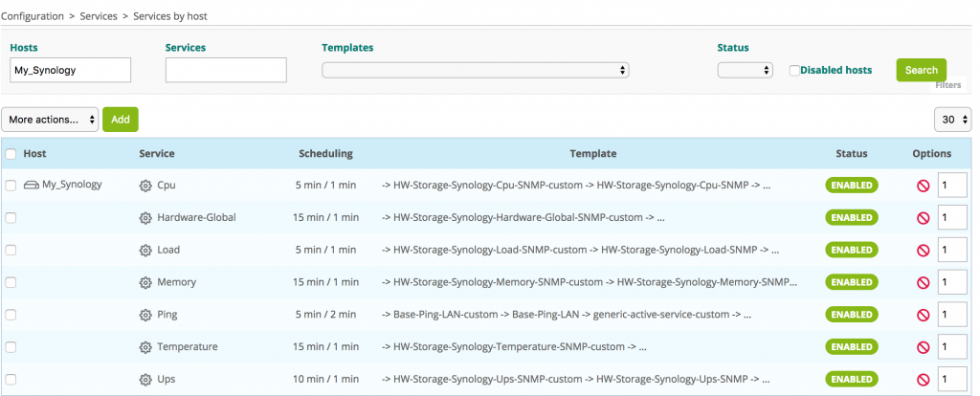
Task: Click the Add button
Action: point(120,120)
